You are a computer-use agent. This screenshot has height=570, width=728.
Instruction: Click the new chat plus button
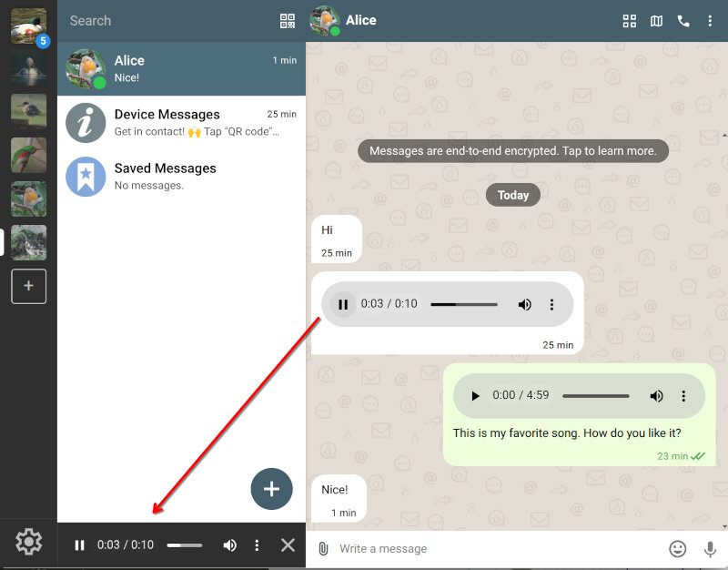coord(271,489)
